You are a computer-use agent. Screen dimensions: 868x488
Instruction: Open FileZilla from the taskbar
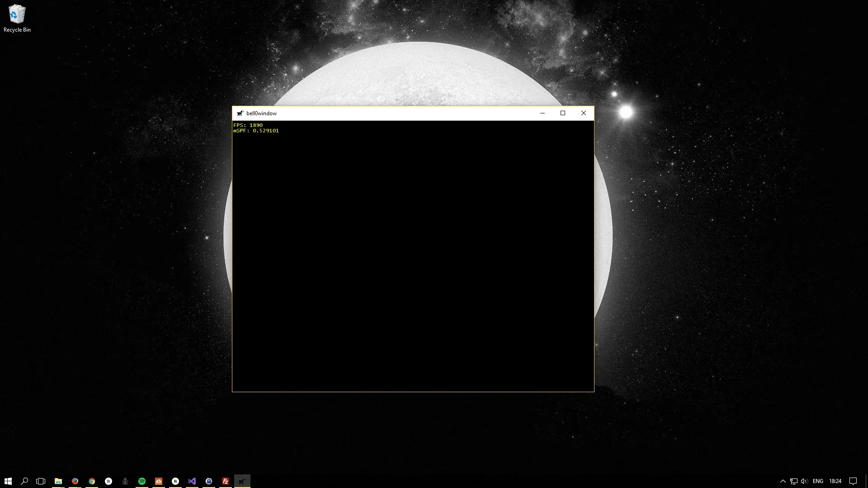(226, 481)
